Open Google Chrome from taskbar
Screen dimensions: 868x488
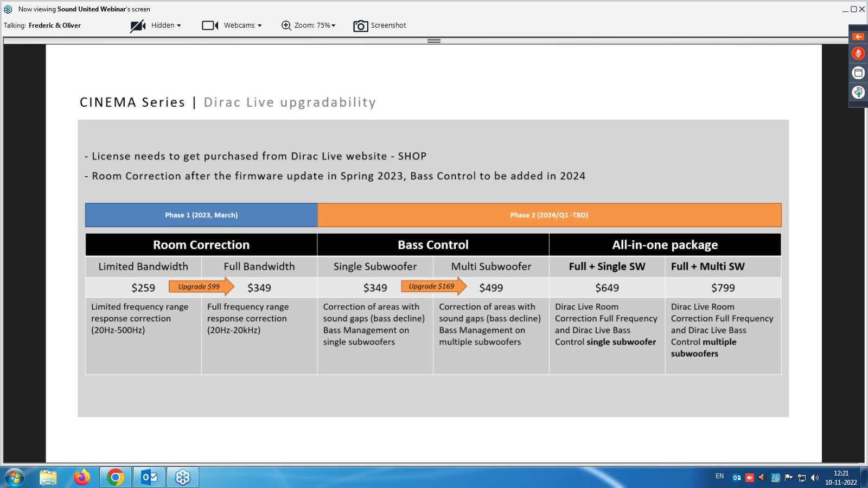point(115,477)
